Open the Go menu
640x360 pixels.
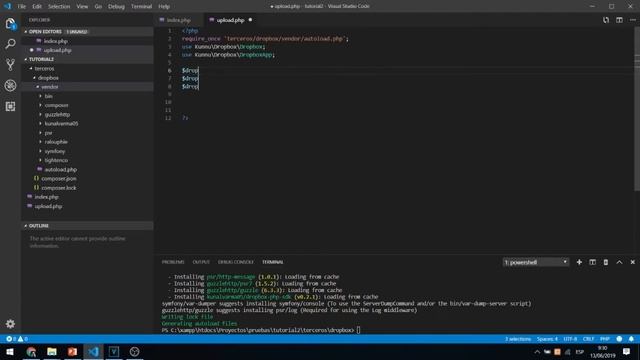click(98, 7)
